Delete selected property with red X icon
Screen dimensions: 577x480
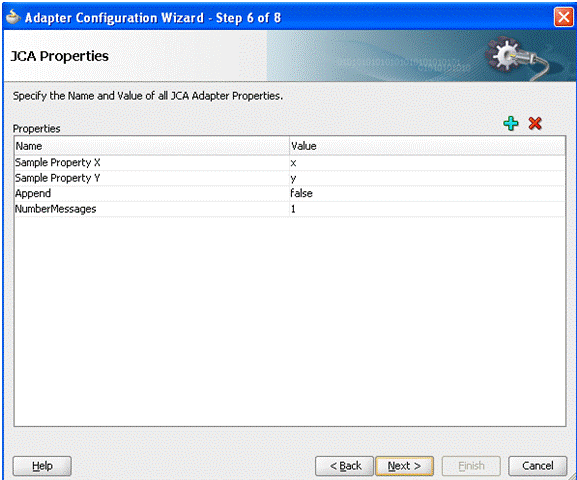coord(535,123)
